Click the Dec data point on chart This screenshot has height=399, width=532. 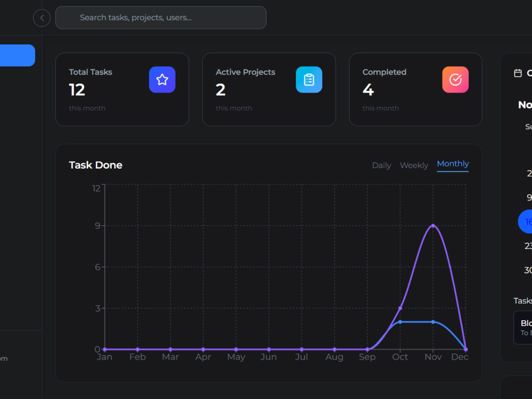point(465,349)
